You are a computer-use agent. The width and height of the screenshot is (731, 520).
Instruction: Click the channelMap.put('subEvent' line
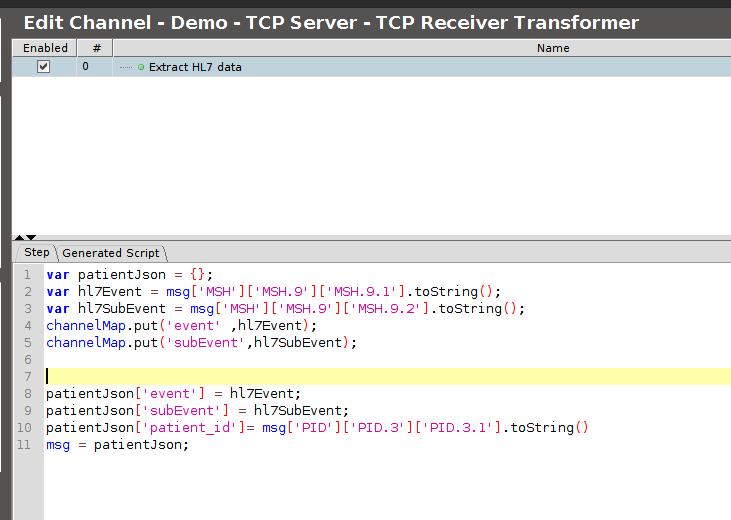pos(201,343)
